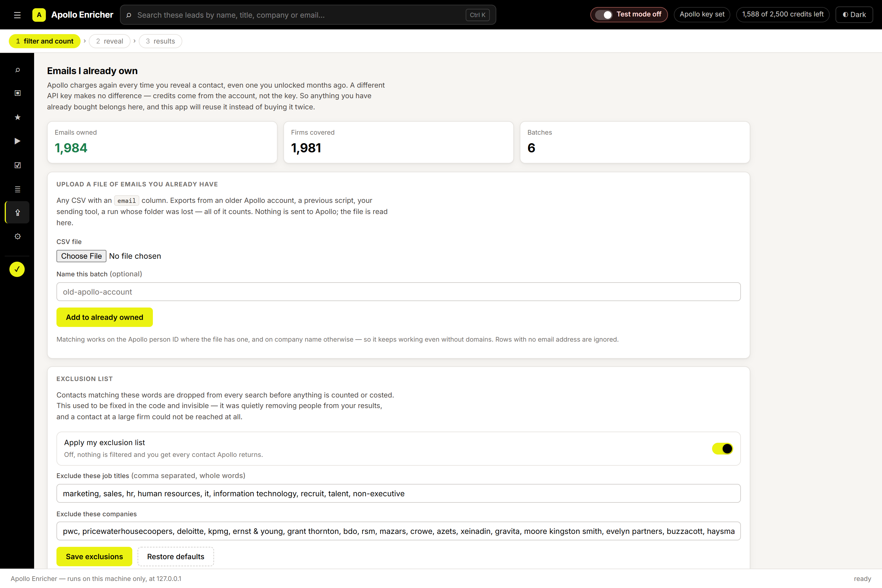
Task: Open the hamburger menu
Action: [x=17, y=15]
